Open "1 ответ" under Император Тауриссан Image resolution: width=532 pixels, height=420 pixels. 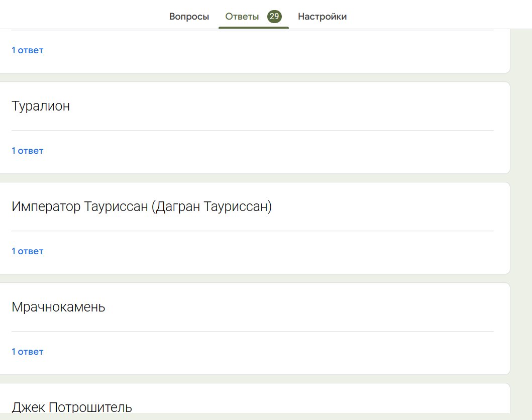pyautogui.click(x=28, y=251)
